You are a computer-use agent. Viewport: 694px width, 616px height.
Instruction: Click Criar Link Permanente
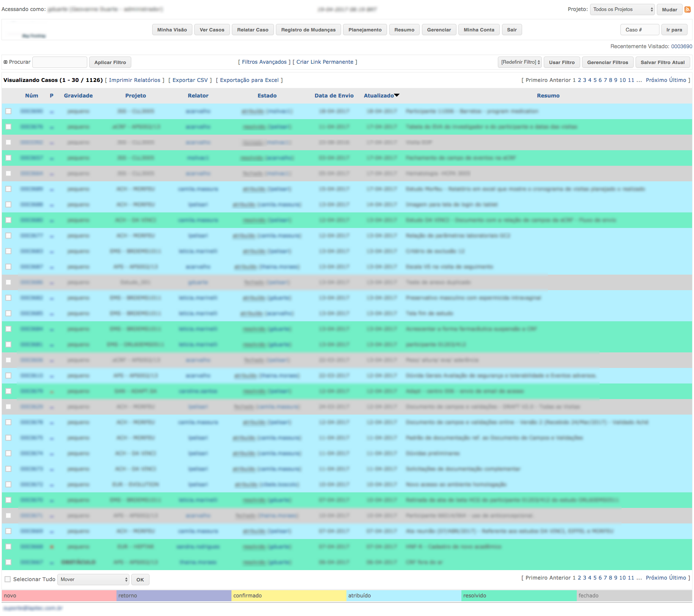325,62
